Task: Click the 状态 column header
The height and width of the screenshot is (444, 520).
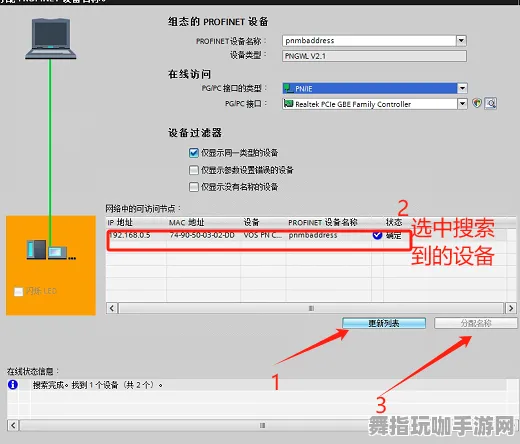Action: 394,222
